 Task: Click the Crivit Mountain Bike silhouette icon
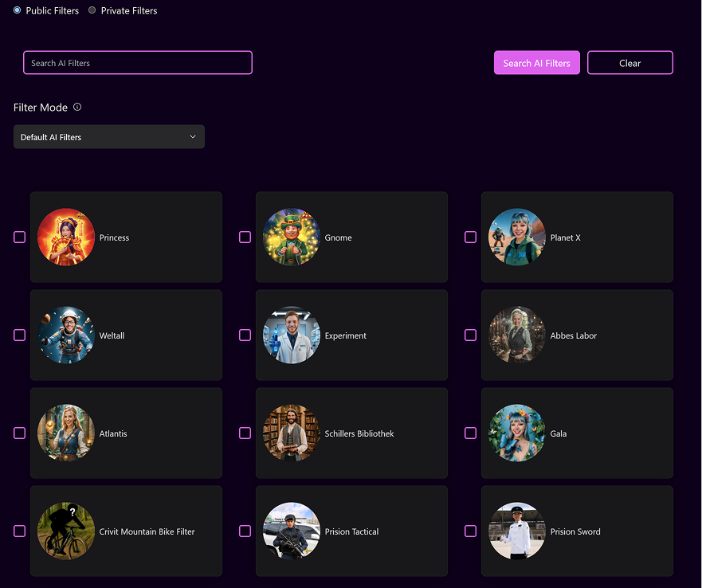click(x=66, y=531)
